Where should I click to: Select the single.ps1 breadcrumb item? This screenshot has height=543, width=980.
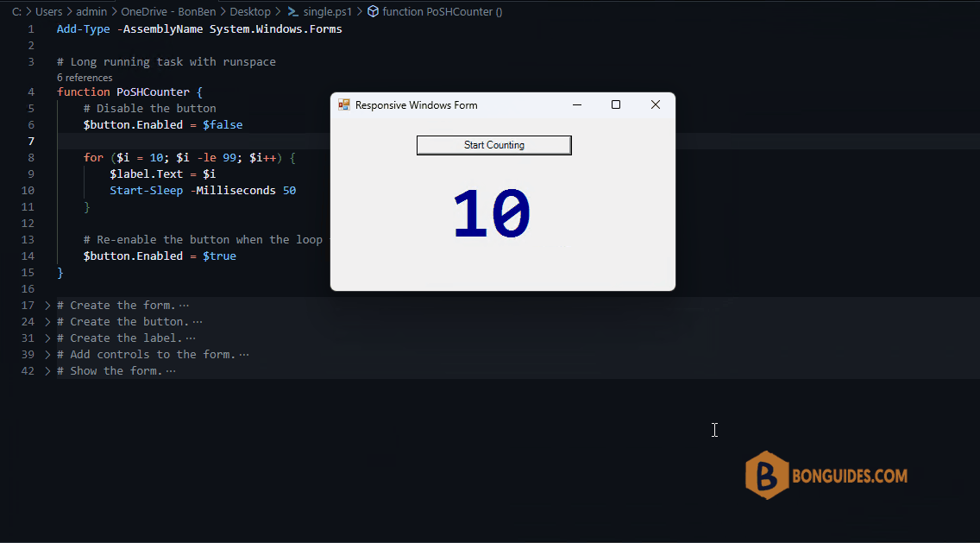(328, 11)
